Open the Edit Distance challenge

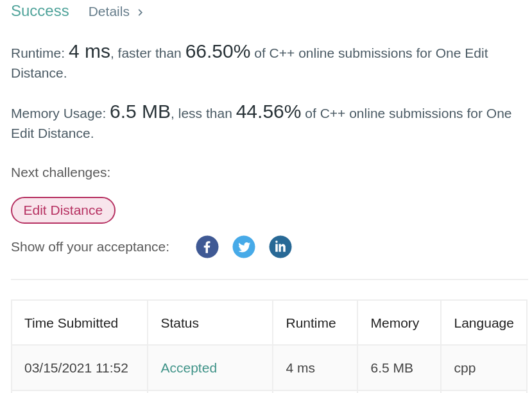click(x=63, y=210)
